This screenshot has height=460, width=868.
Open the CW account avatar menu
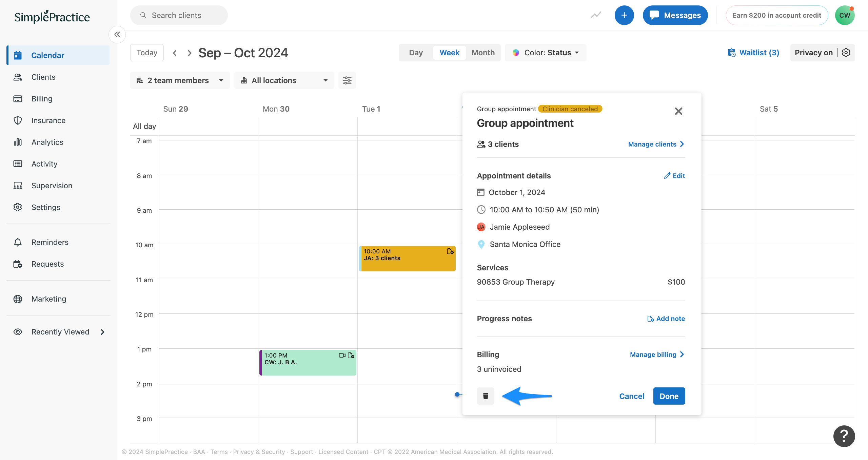(x=845, y=15)
